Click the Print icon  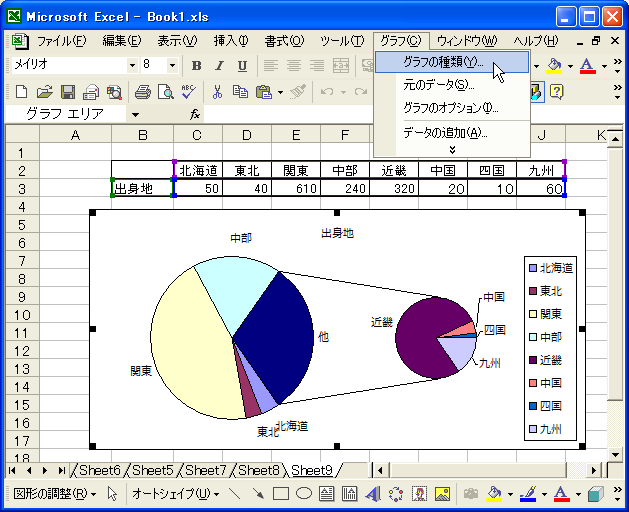[142, 92]
